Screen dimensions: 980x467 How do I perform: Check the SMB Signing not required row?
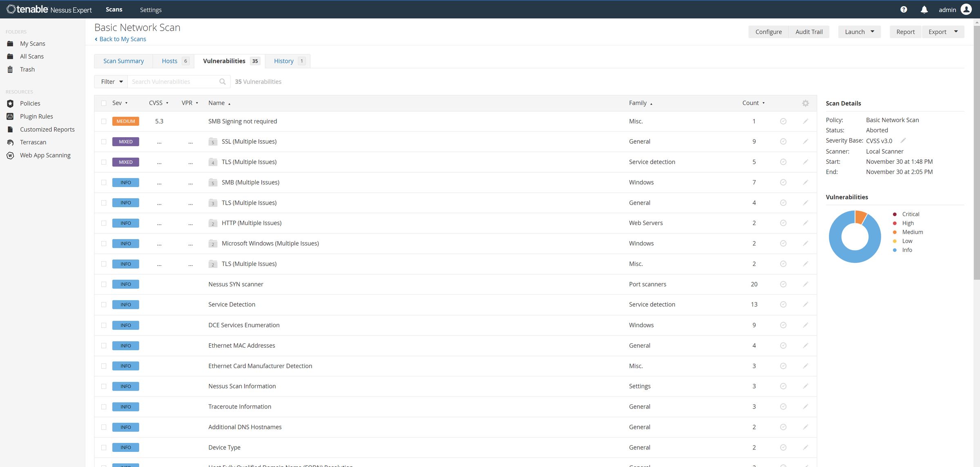pyautogui.click(x=104, y=121)
